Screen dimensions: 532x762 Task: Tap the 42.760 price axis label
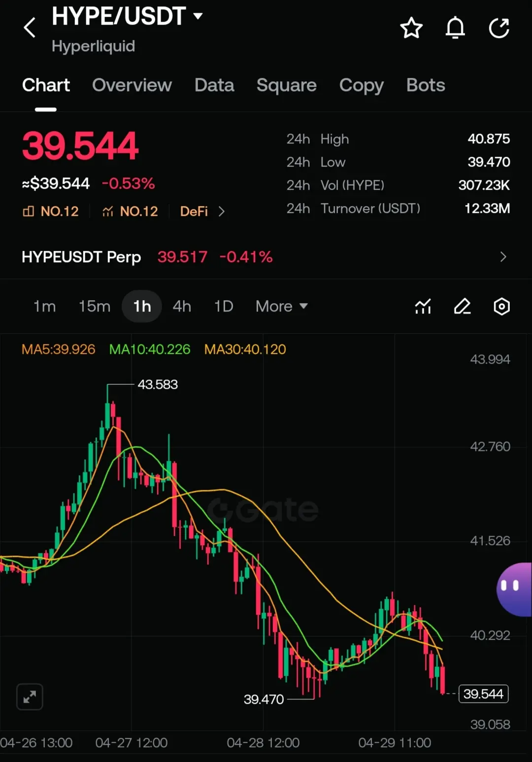(x=490, y=447)
